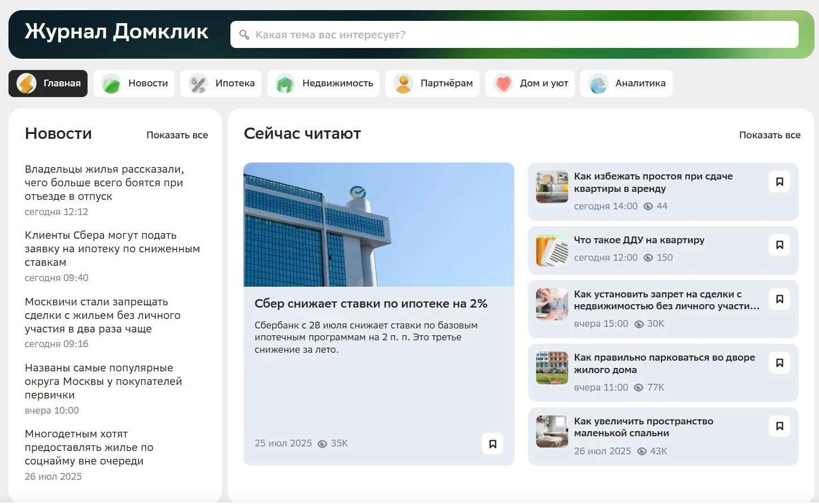Click the views eye icon near 35К
819x504 pixels.
pyautogui.click(x=322, y=444)
